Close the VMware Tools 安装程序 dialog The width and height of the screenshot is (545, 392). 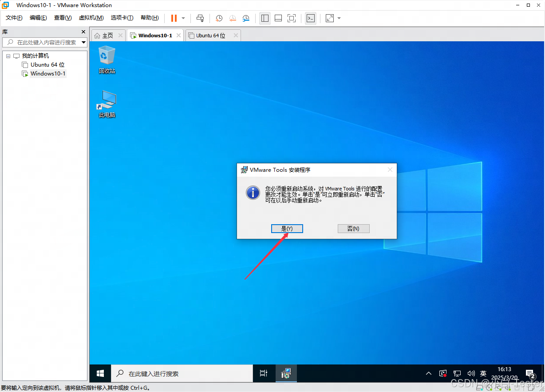tap(390, 170)
